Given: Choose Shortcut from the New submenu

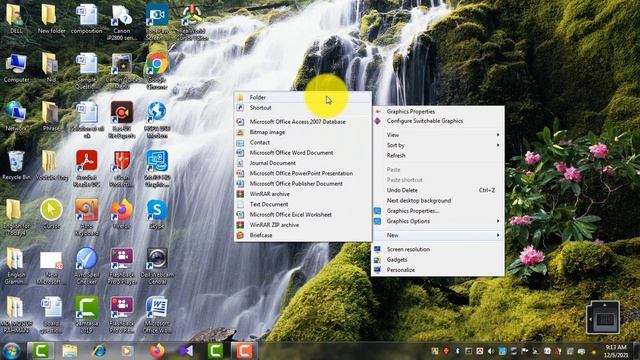Looking at the screenshot, I should (x=302, y=108).
